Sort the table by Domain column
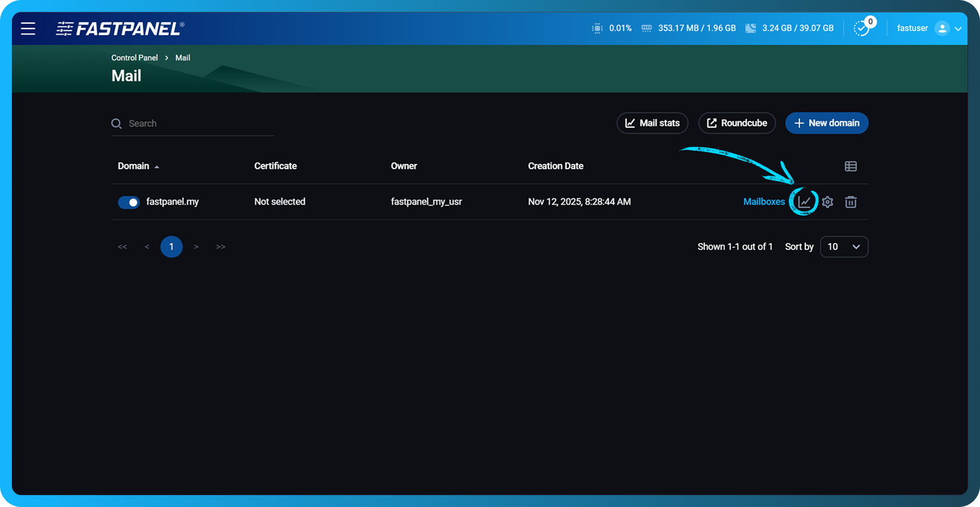The image size is (980, 507). pyautogui.click(x=134, y=166)
